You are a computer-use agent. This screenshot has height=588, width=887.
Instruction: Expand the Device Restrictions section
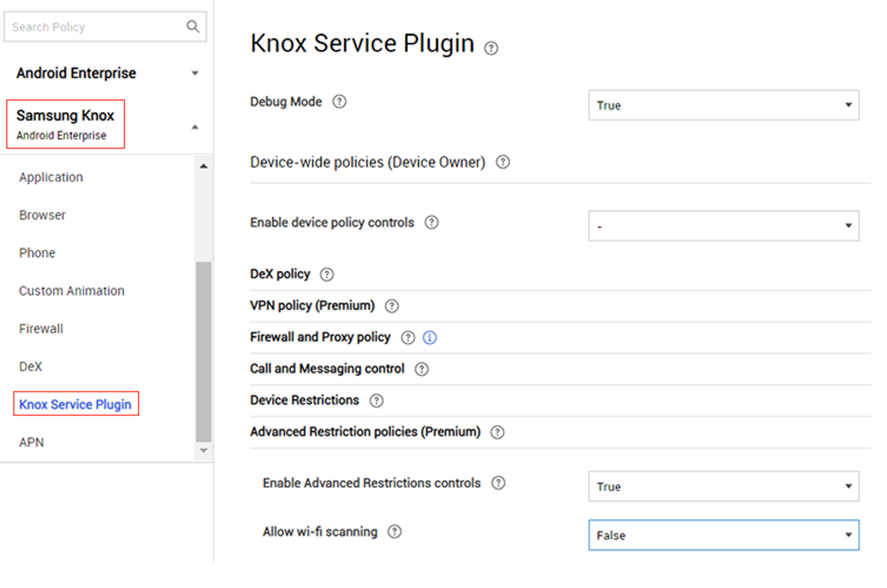coord(304,400)
